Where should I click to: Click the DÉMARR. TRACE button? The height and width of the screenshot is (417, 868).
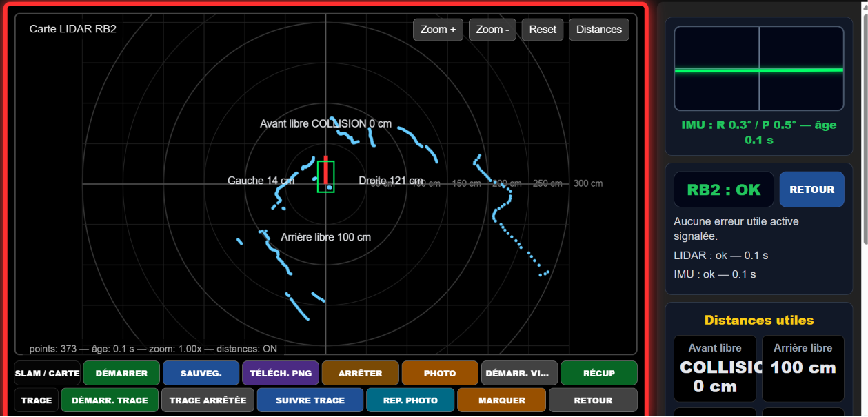(110, 400)
